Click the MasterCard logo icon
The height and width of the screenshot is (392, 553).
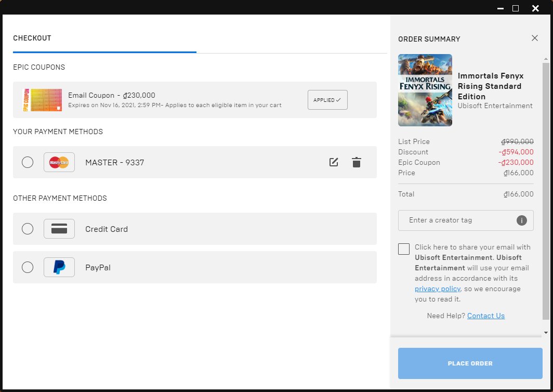(59, 162)
